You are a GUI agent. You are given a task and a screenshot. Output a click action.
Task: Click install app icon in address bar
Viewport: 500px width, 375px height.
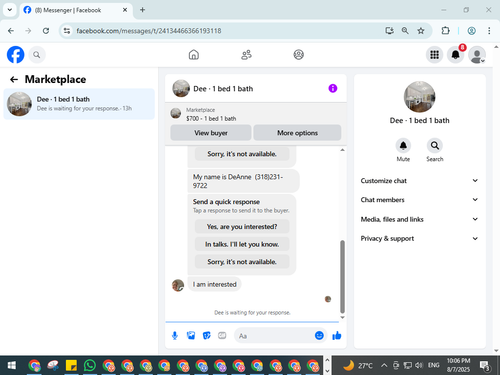click(x=389, y=31)
